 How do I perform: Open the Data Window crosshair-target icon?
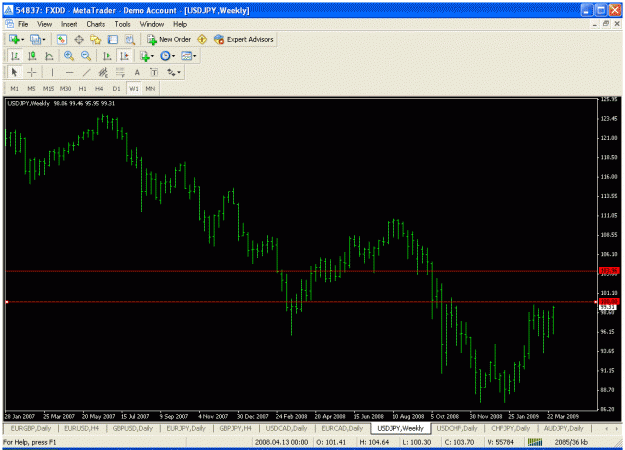(79, 39)
